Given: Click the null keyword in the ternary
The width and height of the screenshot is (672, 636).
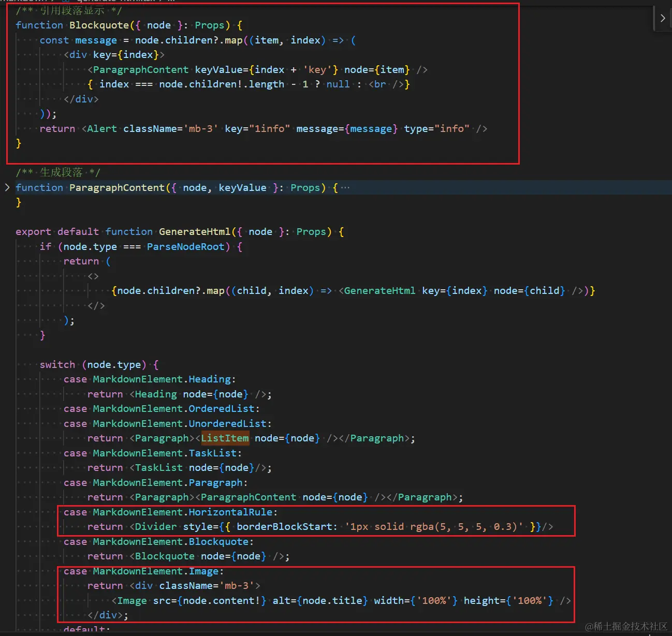Looking at the screenshot, I should (338, 84).
